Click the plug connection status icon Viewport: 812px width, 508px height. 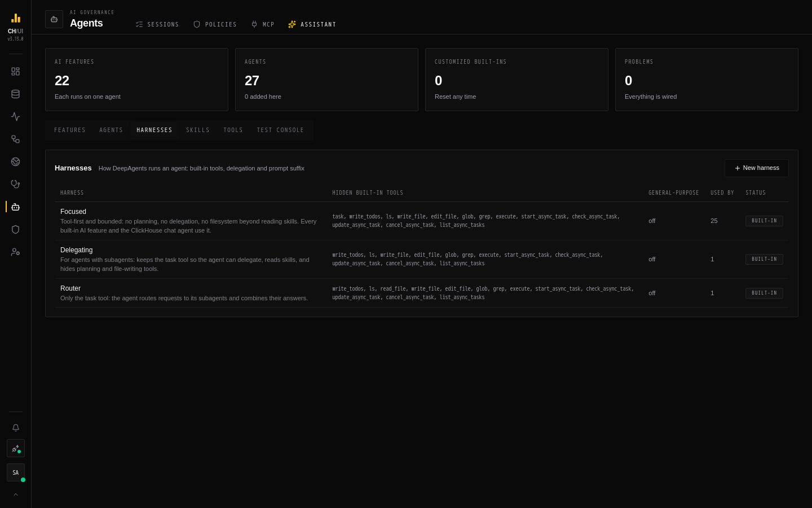click(x=16, y=448)
